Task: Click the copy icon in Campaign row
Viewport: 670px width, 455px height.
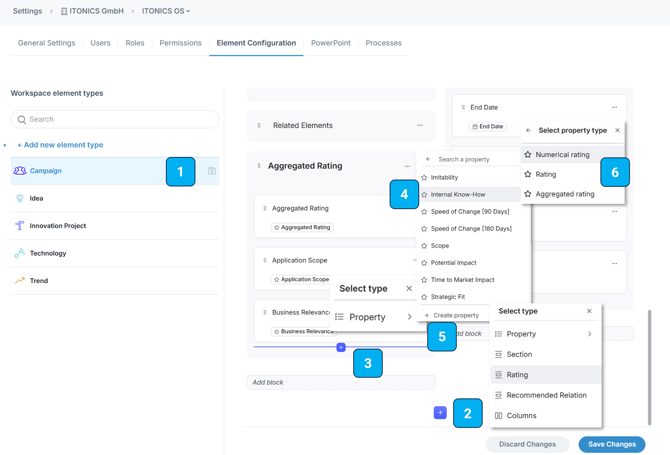Action: [x=212, y=171]
